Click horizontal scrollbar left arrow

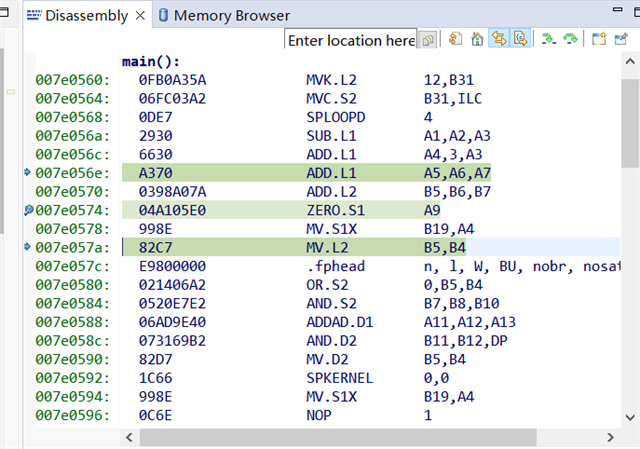[x=129, y=438]
